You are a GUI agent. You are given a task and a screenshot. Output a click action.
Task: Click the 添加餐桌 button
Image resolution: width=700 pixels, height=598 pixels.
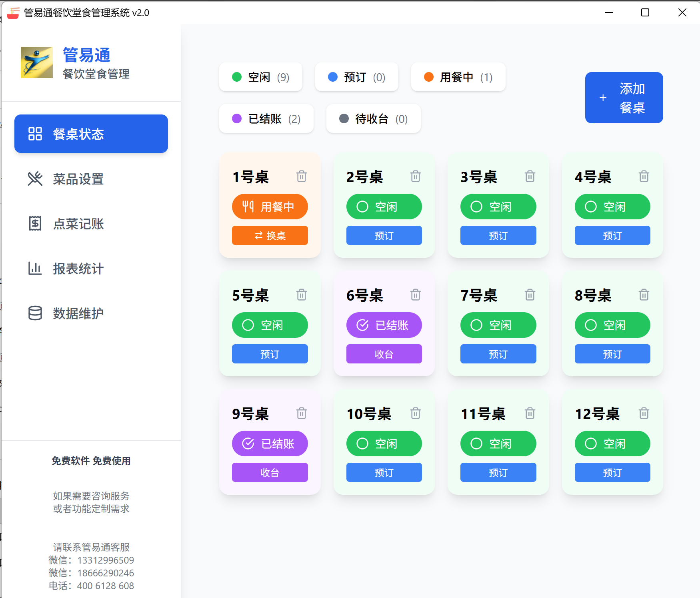[x=624, y=98]
